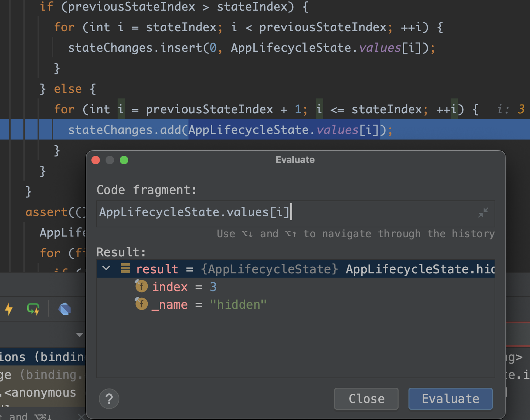Select the highlighted 'ions (binding' stack frame
The height and width of the screenshot is (420, 530).
click(43, 357)
